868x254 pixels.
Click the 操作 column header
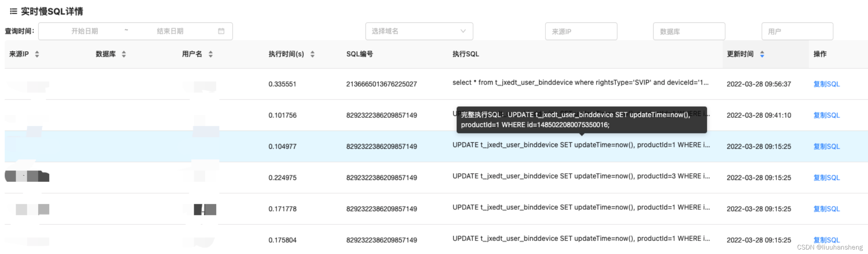pyautogui.click(x=820, y=54)
